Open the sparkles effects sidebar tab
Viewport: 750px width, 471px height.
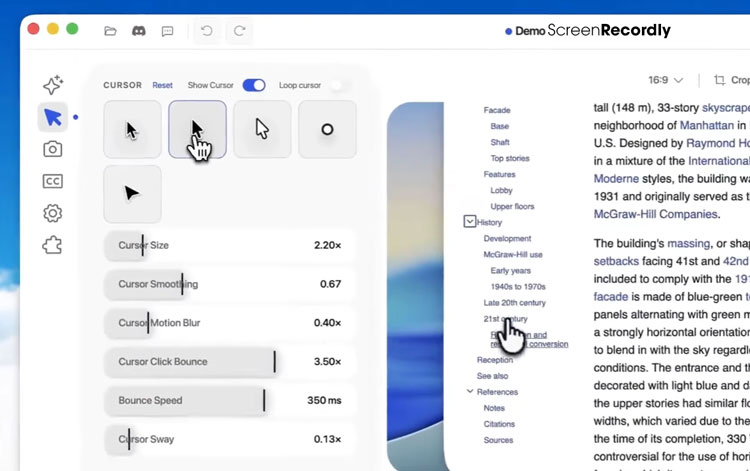click(x=53, y=85)
